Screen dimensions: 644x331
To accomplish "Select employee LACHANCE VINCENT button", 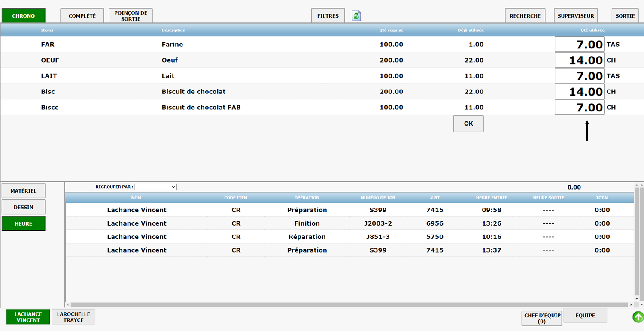I will [28, 317].
